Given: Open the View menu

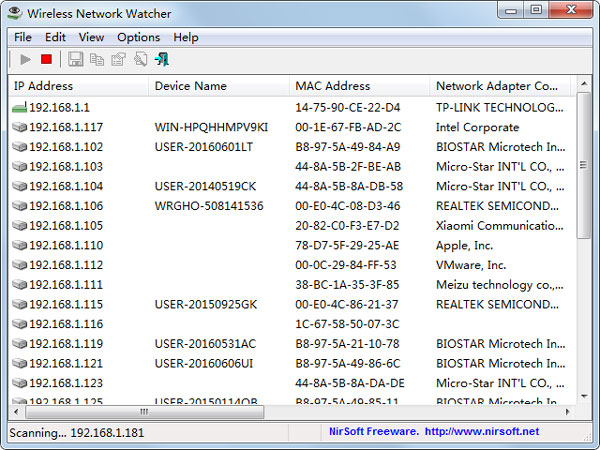Looking at the screenshot, I should (x=91, y=38).
